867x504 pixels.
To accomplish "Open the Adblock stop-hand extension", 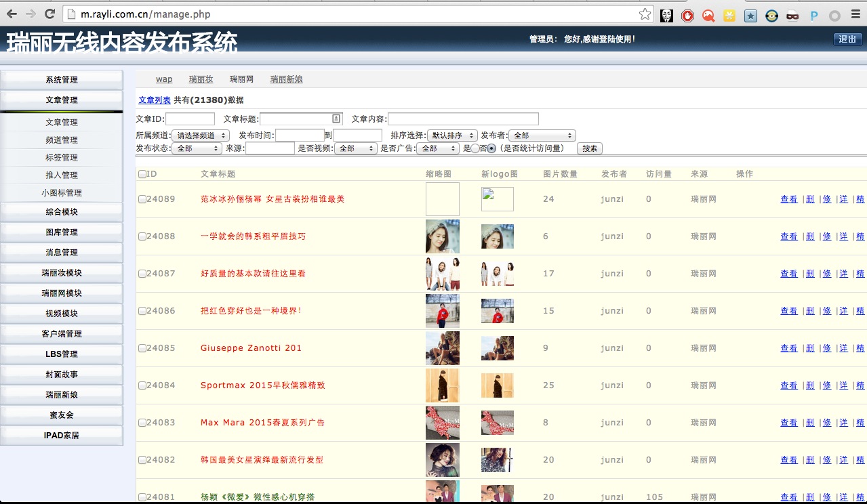I will (x=687, y=16).
